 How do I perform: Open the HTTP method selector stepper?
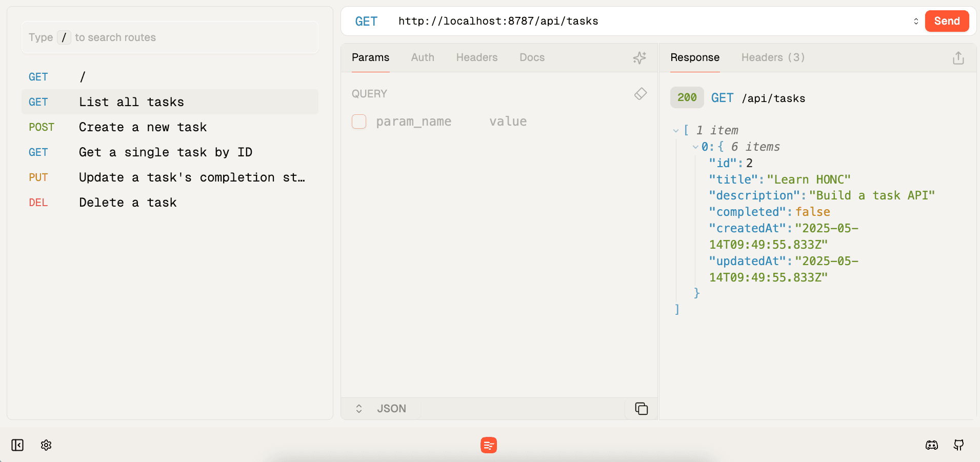pyautogui.click(x=916, y=21)
